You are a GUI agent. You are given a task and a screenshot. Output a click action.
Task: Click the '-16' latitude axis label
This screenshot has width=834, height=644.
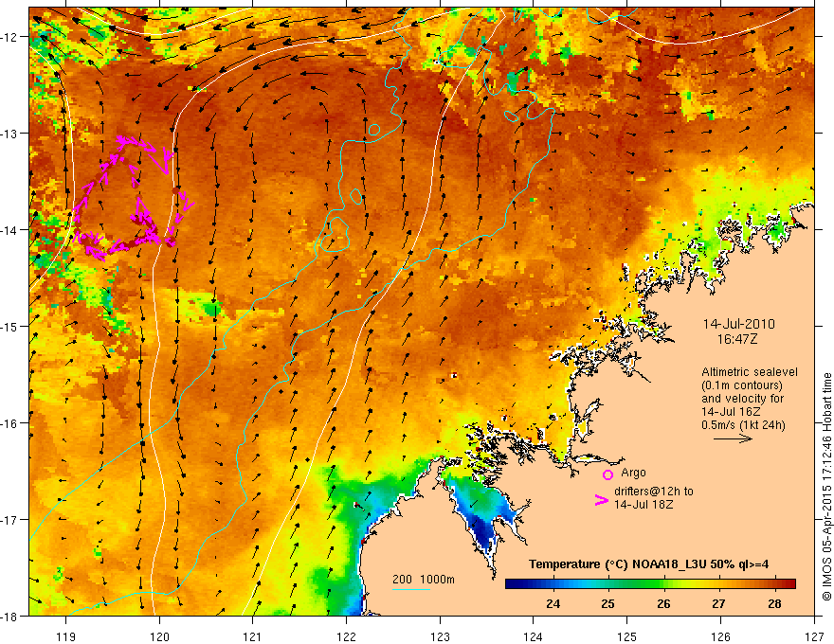click(x=11, y=423)
